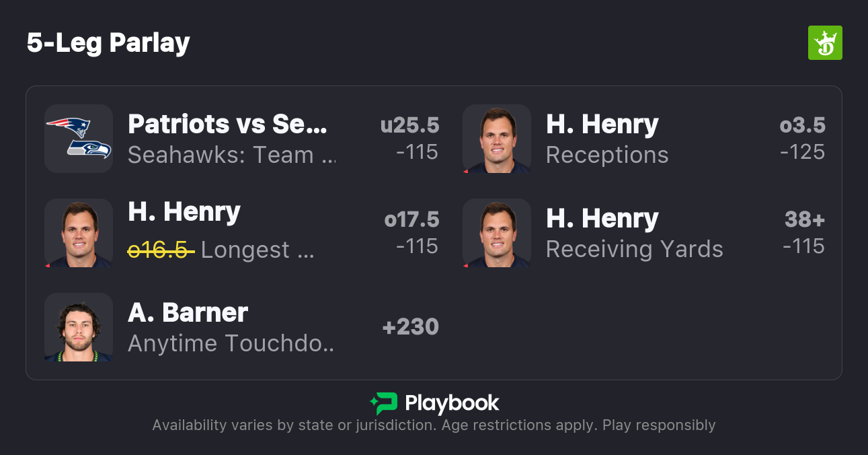Select the Patriots vs Seahawks matchup title
The height and width of the screenshot is (455, 868).
point(227,125)
